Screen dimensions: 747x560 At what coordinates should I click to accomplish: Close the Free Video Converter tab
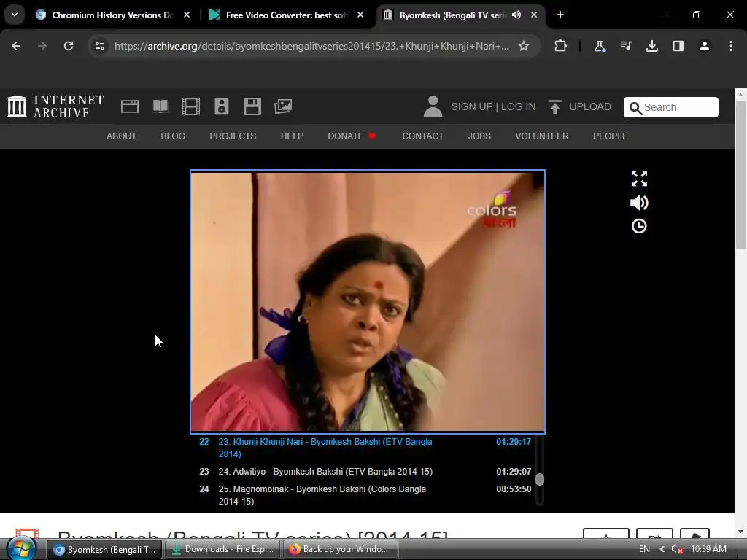[360, 15]
